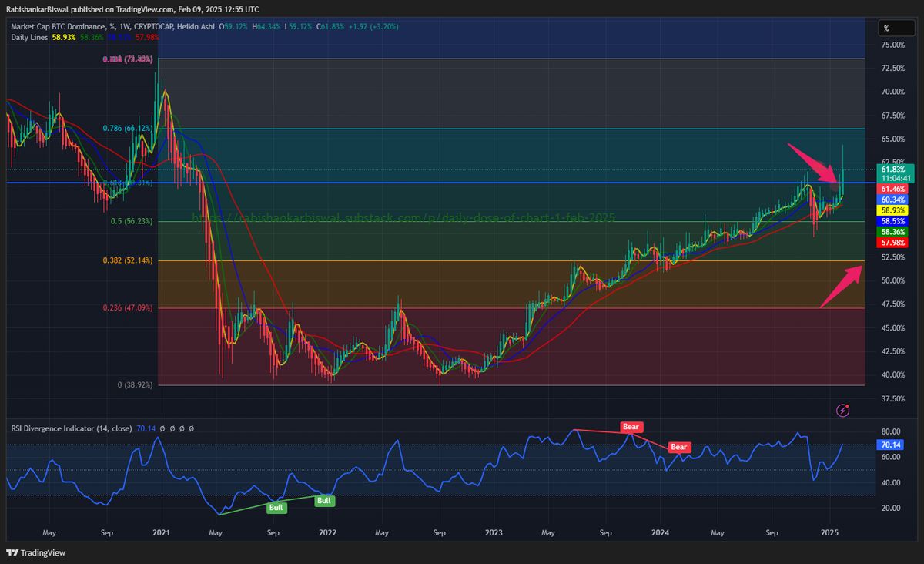Click the percentage scale icon above the price axis
924x564 pixels.
885,28
